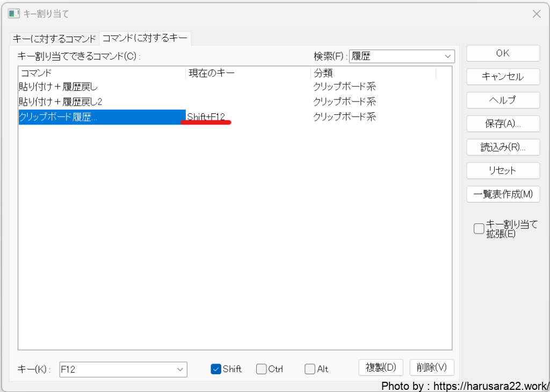Click the 保存(A)... button
This screenshot has width=550, height=392.
click(503, 124)
